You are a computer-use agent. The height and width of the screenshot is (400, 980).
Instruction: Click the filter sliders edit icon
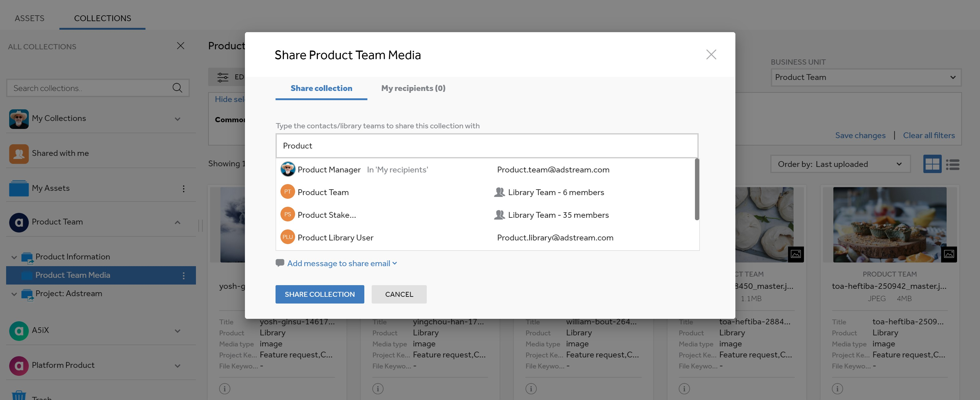tap(223, 77)
